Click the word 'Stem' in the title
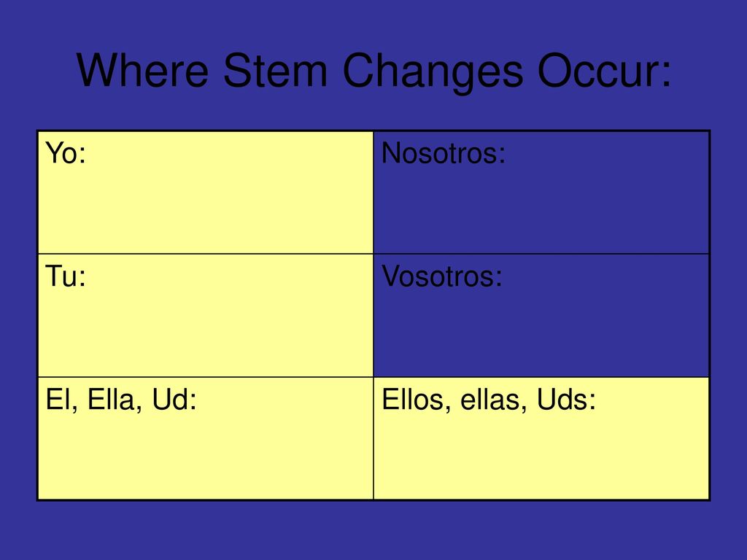 click(275, 71)
